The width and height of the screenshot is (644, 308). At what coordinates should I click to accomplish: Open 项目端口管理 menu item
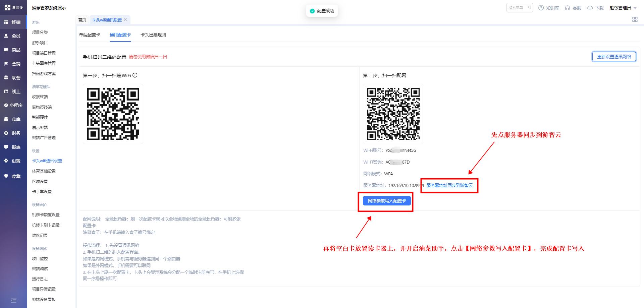click(44, 53)
